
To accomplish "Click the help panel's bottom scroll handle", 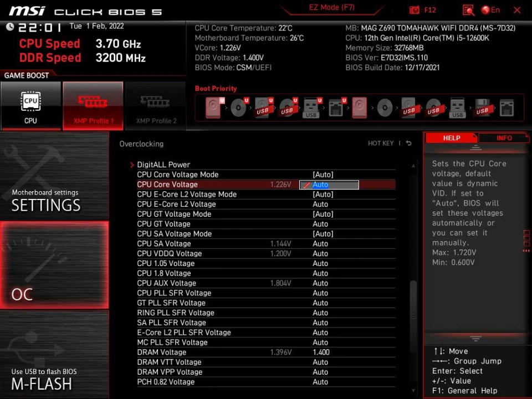I will click(x=475, y=338).
